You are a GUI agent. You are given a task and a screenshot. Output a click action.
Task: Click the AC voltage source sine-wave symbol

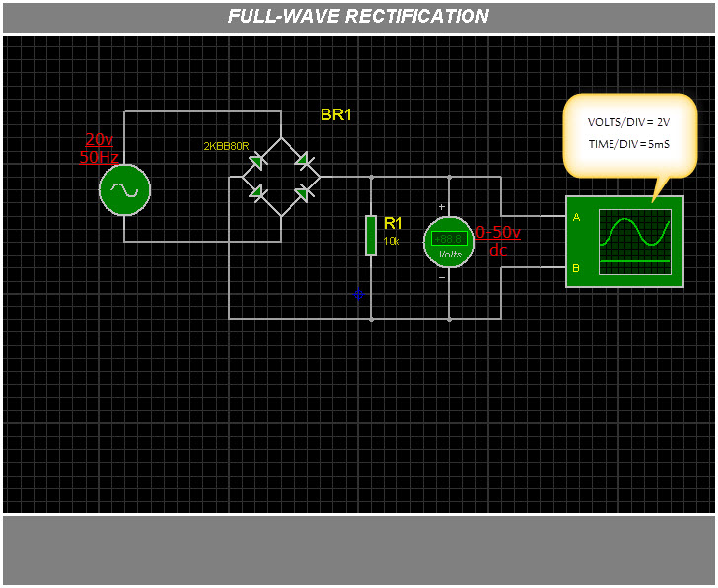click(x=124, y=190)
